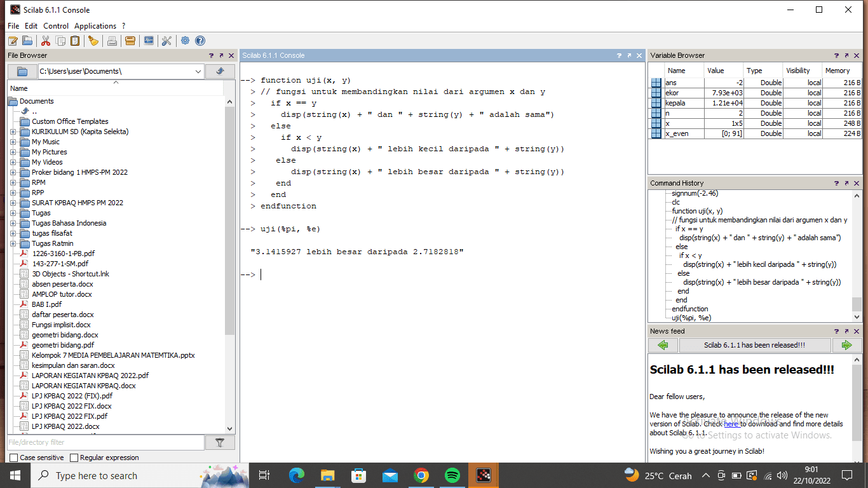Expand Proker bidang 1 HMPS-PM 2022 folder
The width and height of the screenshot is (868, 488).
(x=13, y=172)
